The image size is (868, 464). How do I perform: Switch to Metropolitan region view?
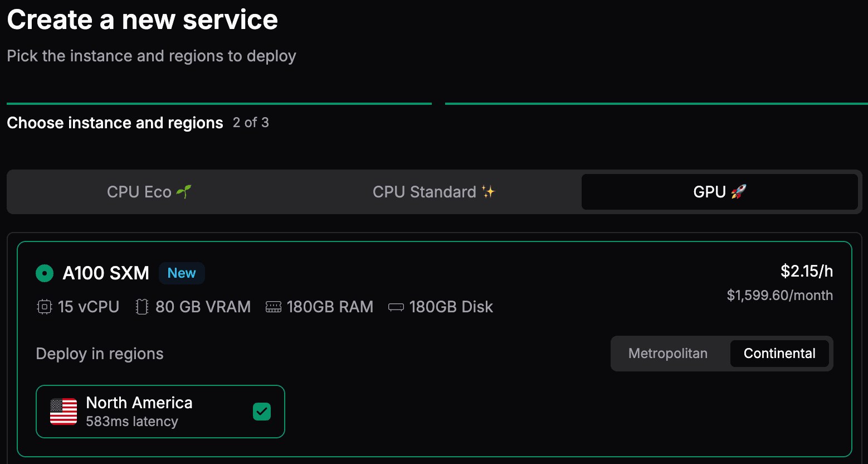coord(668,354)
